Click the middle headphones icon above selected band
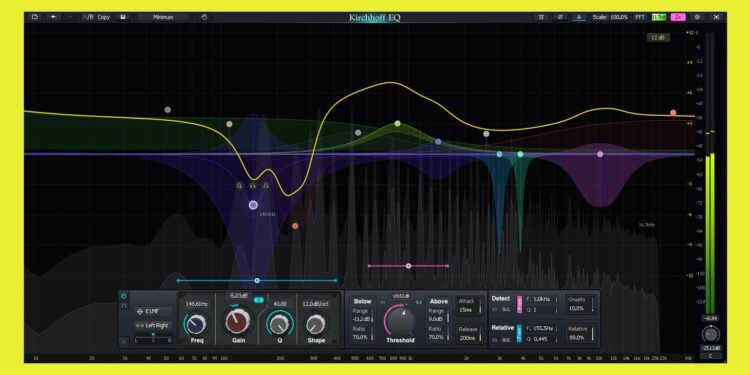The height and width of the screenshot is (375, 750). [x=253, y=185]
